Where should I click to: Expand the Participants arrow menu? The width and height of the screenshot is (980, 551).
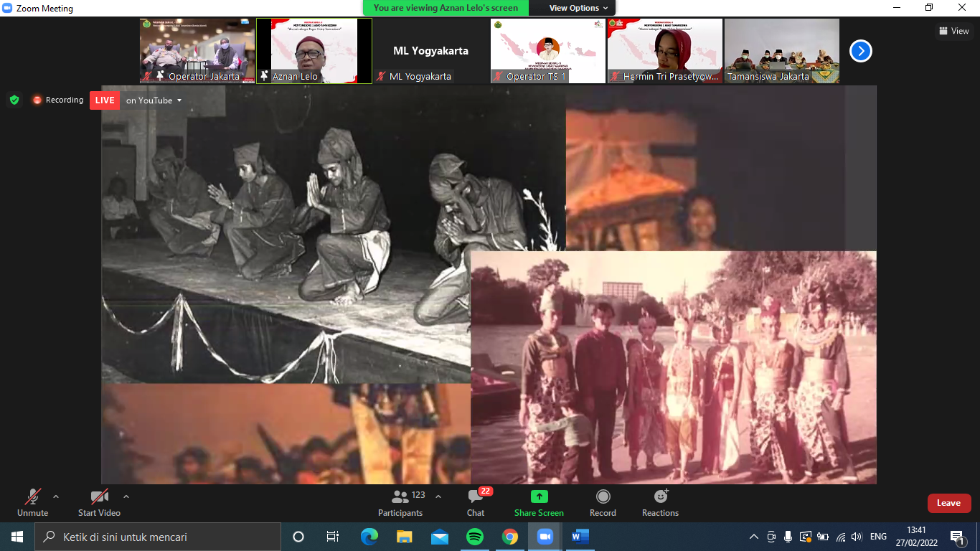pos(438,496)
